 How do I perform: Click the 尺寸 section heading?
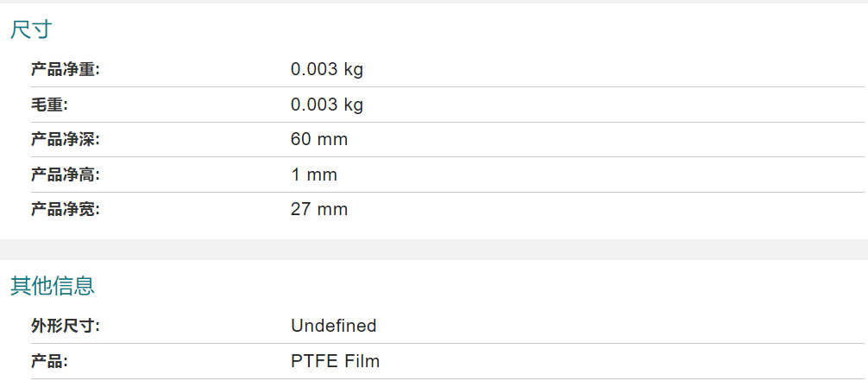point(31,30)
